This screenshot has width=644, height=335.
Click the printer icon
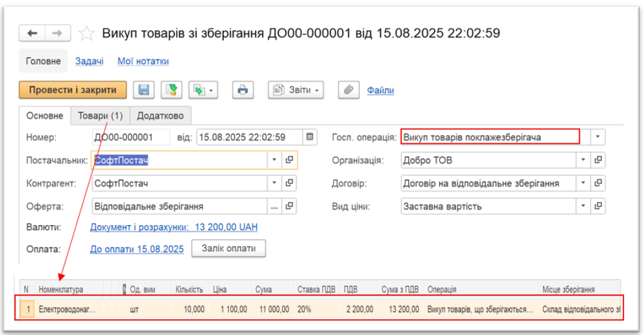(243, 90)
